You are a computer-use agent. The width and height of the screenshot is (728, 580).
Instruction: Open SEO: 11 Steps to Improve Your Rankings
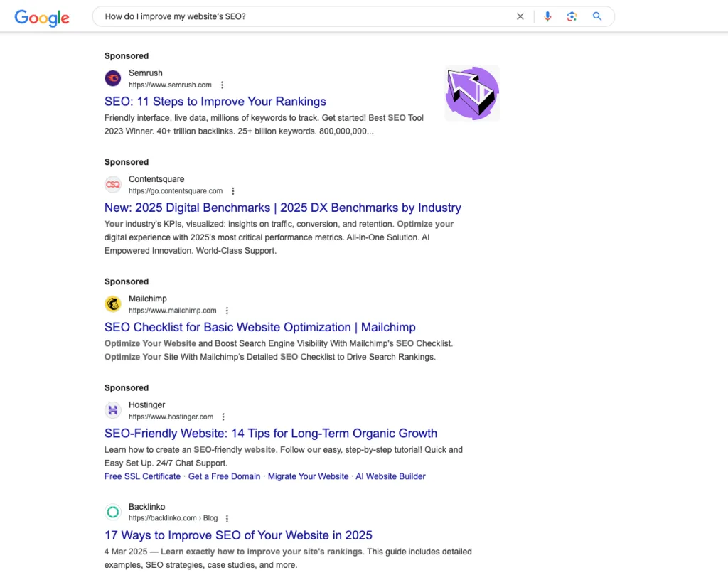click(215, 102)
